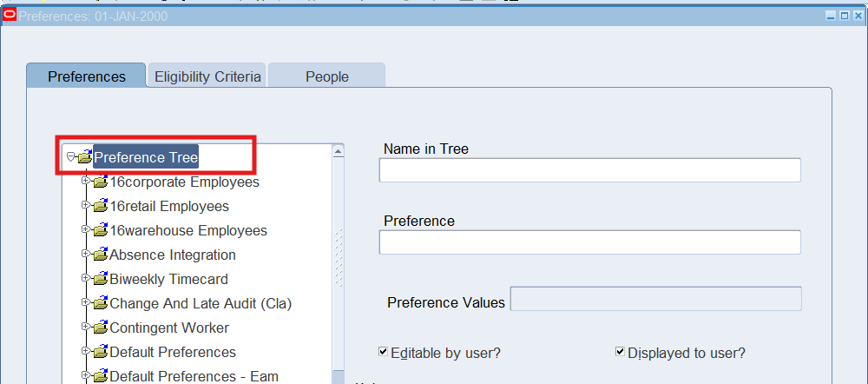Click the Name in Tree input field
The image size is (868, 384).
[x=589, y=171]
